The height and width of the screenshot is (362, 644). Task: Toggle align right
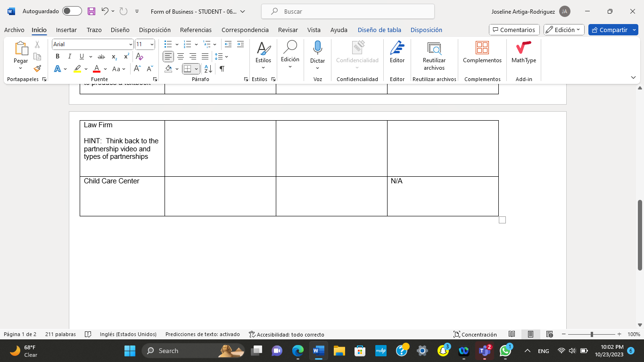click(193, 57)
